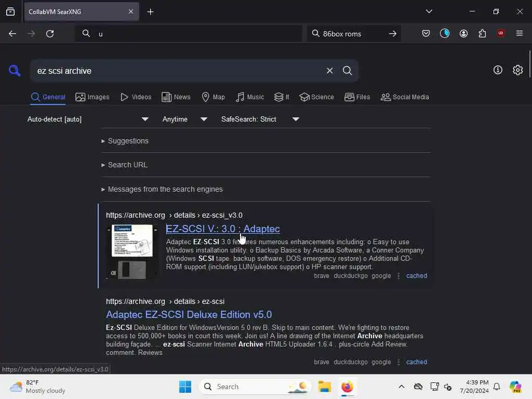This screenshot has height=399, width=532.
Task: Reload the current page
Action: tap(50, 34)
